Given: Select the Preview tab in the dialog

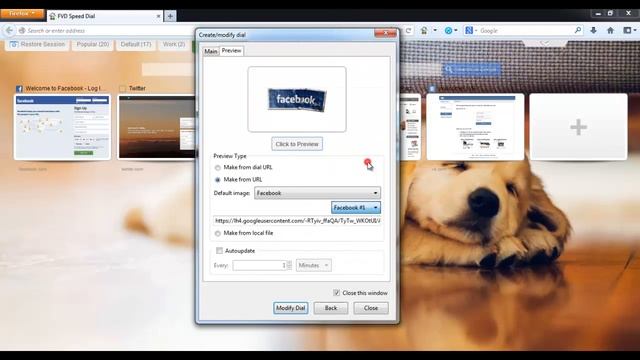Looking at the screenshot, I should click(x=231, y=51).
